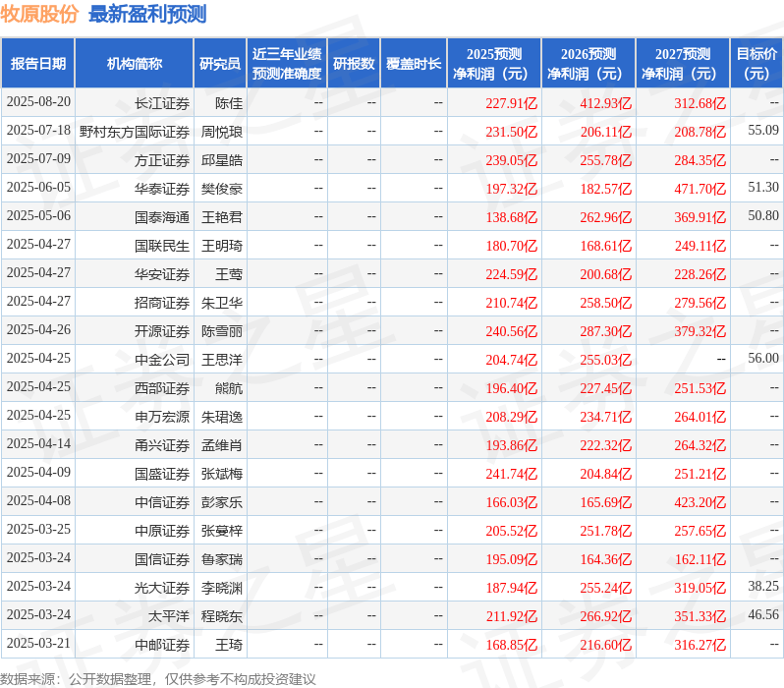Select the 报告日期 column header
784x688 pixels.
click(38, 64)
